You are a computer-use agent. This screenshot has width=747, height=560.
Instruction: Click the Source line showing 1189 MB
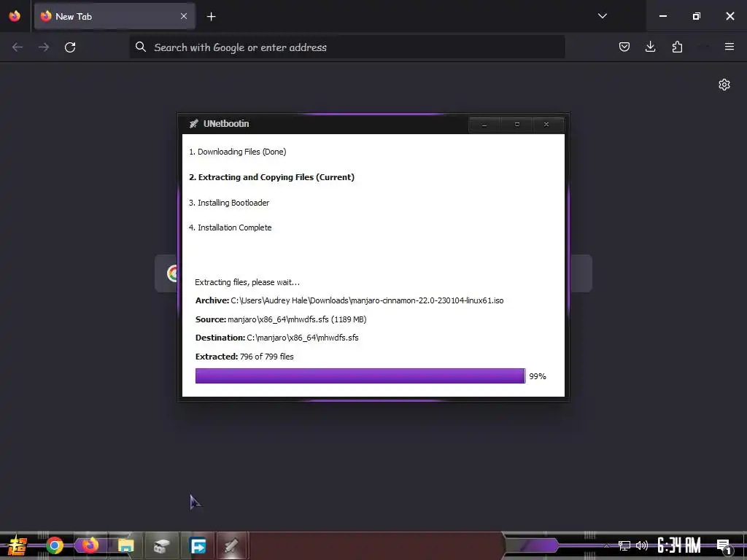coord(281,319)
